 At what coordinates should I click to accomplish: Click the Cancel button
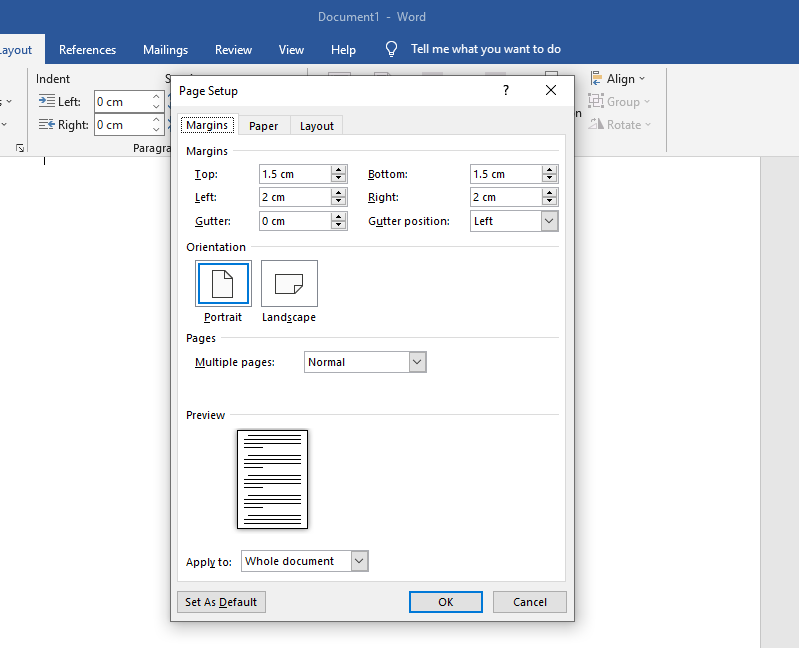tap(530, 602)
